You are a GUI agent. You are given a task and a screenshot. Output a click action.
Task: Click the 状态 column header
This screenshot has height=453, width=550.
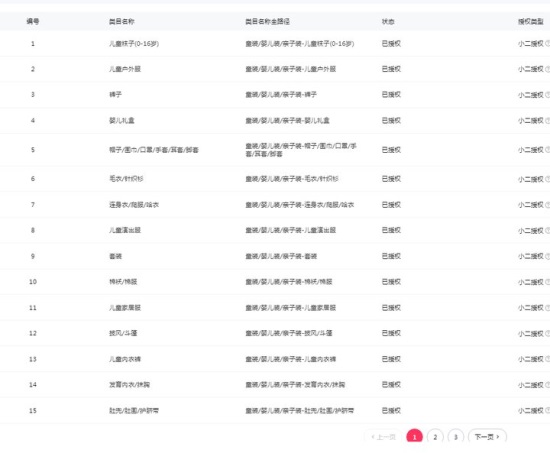(388, 22)
